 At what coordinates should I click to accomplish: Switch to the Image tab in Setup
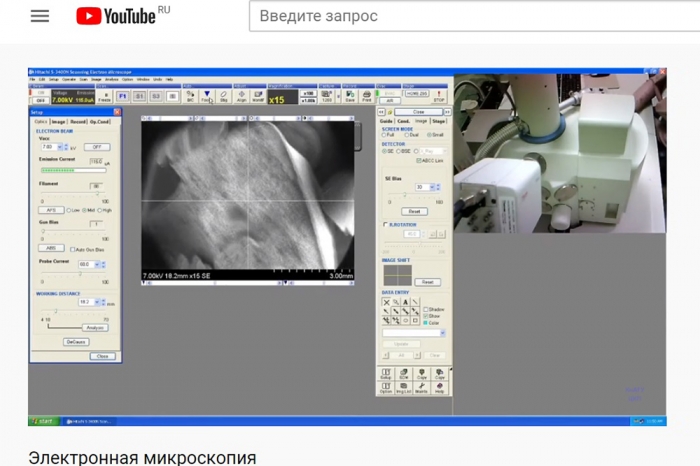point(60,121)
